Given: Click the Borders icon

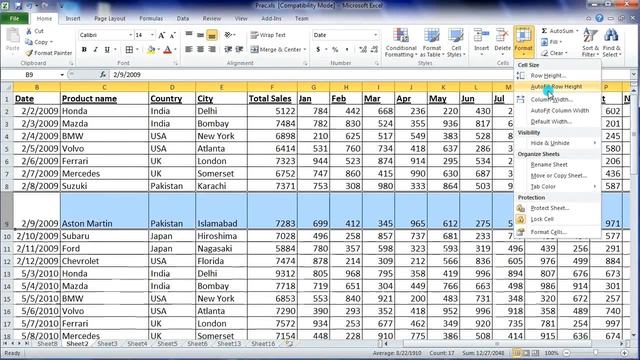Looking at the screenshot, I should click(x=129, y=50).
